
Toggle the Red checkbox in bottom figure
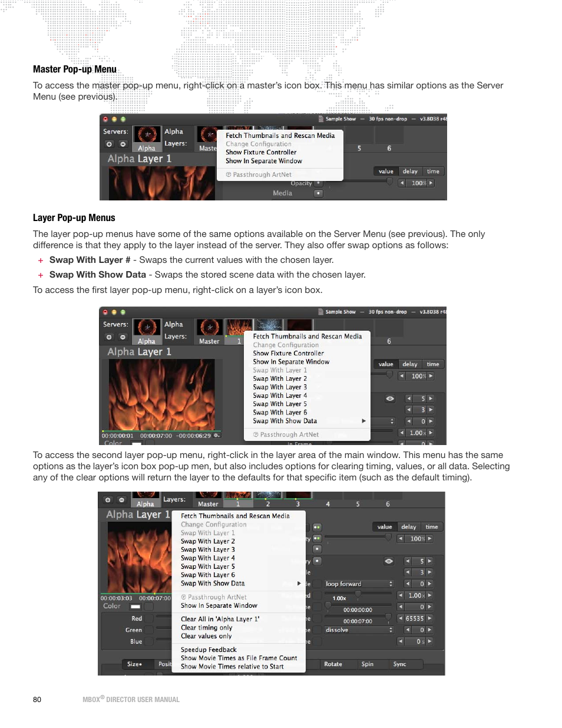[149, 618]
